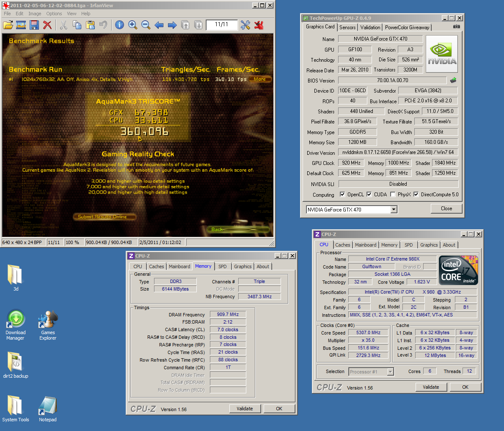Click Submit Results Online in AquaMark3 image
Viewport: 504px width, 431px height.
tap(104, 217)
